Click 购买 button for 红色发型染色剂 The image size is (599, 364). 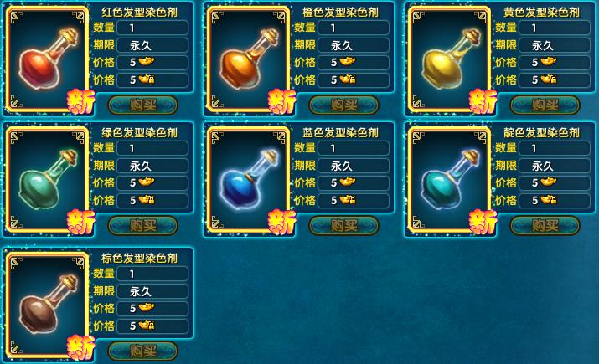[x=143, y=105]
